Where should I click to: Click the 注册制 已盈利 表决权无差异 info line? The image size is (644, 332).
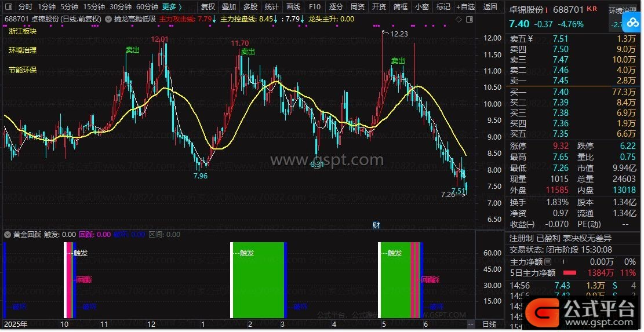(560, 239)
